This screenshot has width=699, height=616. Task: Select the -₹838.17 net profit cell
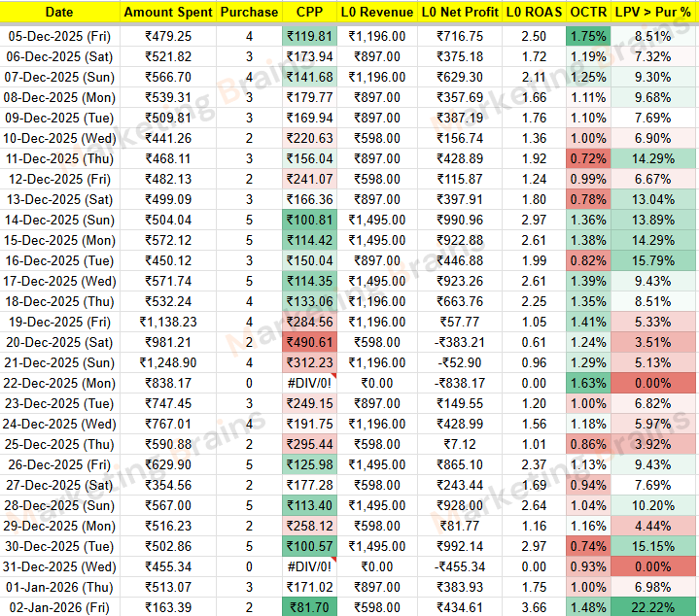point(460,383)
